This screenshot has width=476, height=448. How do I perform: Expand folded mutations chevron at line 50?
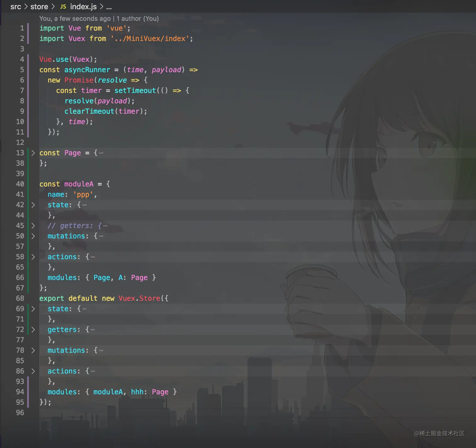tap(33, 236)
